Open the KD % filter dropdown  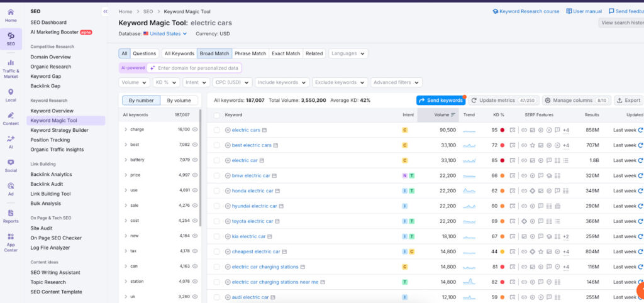(x=166, y=82)
